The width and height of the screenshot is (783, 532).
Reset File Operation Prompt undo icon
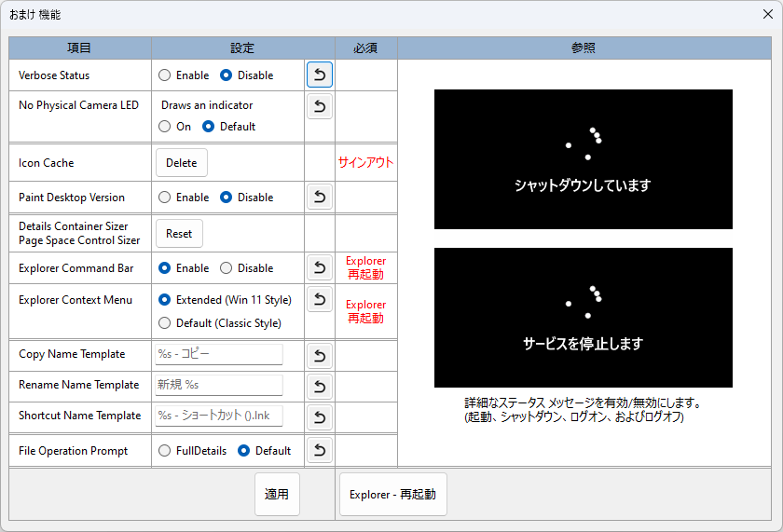320,451
